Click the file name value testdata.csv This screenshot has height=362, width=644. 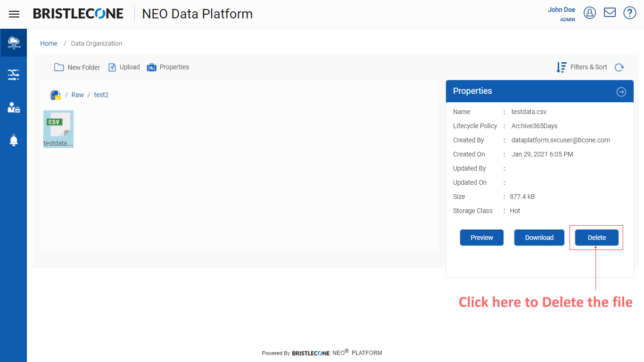click(x=529, y=112)
